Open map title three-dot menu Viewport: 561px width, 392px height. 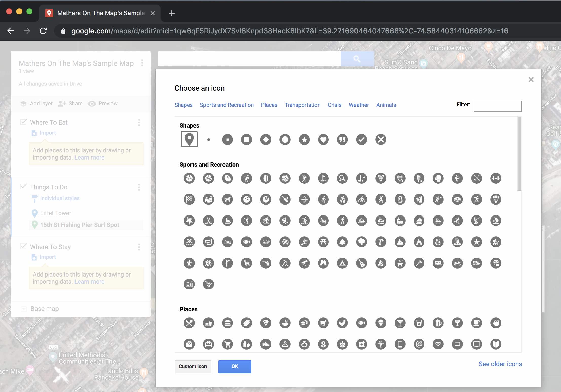(142, 63)
